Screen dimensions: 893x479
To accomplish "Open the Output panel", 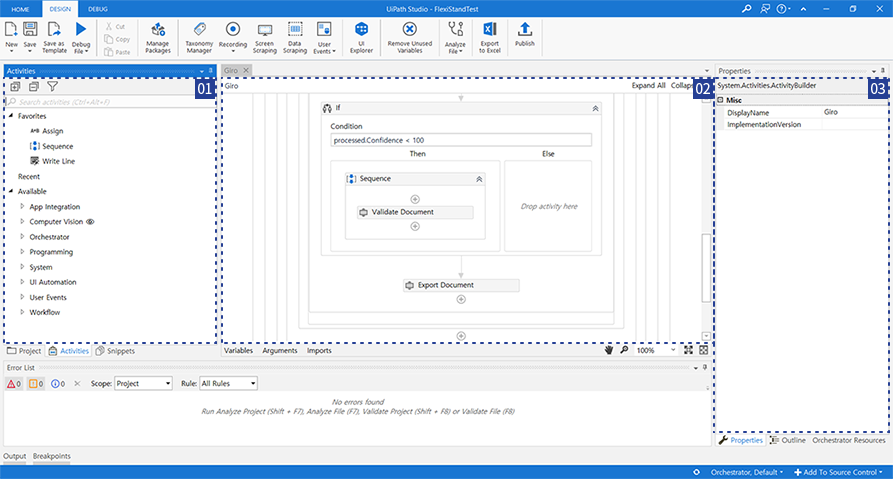I will [15, 456].
